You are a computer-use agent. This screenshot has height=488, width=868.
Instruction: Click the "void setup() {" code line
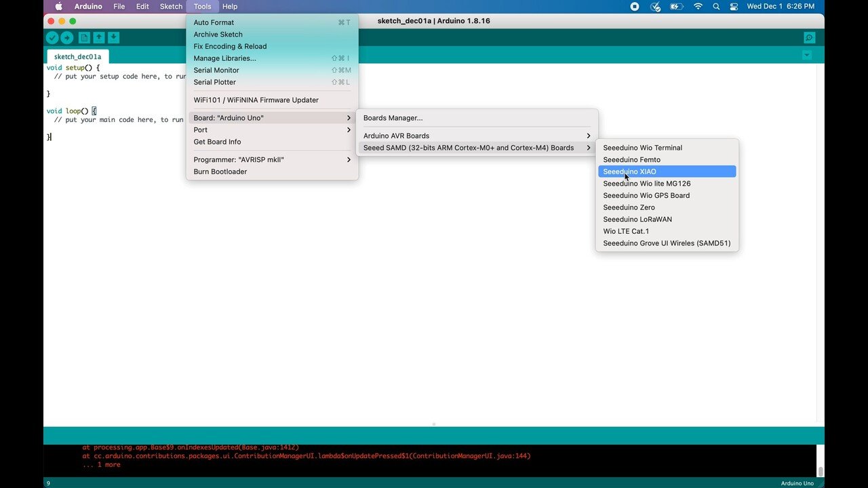tap(73, 68)
